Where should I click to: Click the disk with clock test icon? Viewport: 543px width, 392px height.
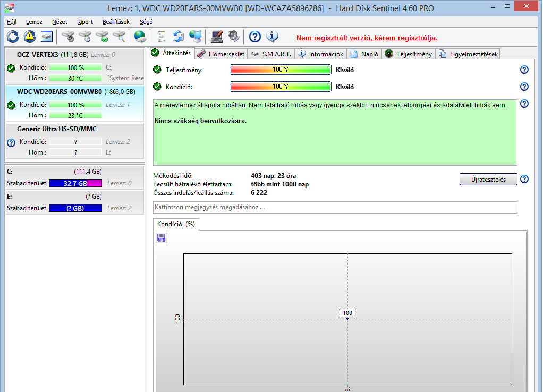[x=85, y=36]
